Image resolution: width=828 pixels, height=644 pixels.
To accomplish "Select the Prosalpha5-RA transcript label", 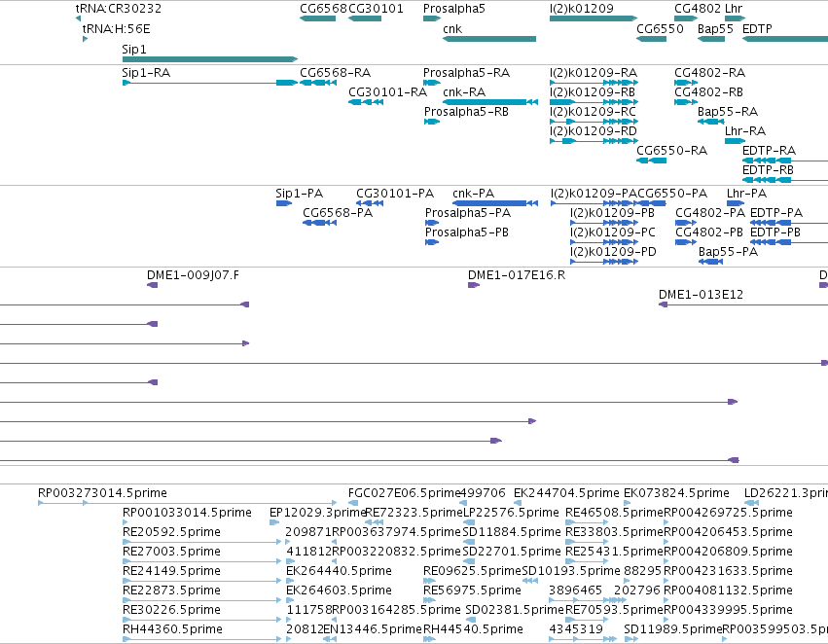I will click(466, 73).
